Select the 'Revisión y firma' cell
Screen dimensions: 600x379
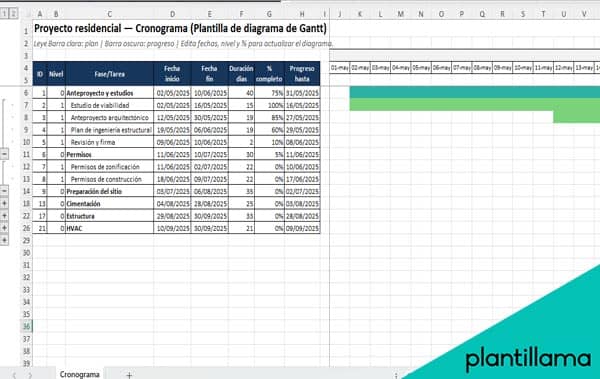click(x=109, y=142)
